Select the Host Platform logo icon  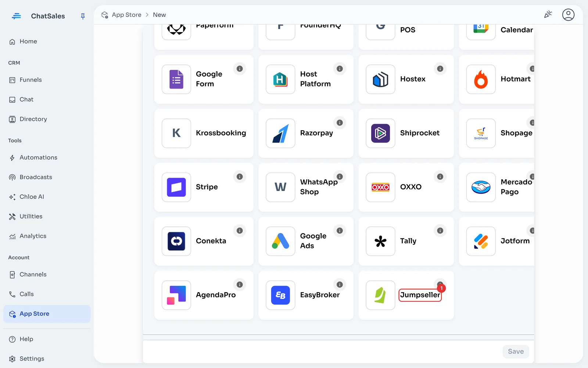[x=280, y=79]
